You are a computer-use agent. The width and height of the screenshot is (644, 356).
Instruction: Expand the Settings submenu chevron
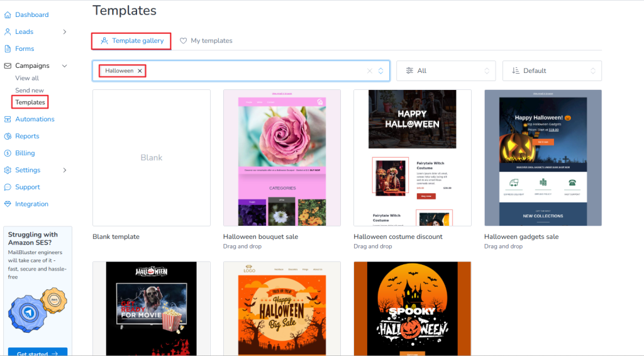[x=65, y=170]
